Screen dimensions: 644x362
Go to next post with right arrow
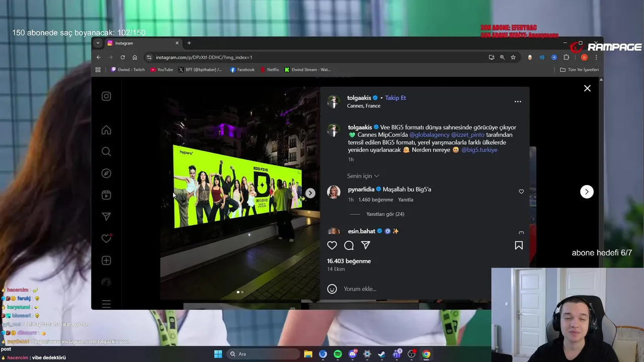click(x=587, y=192)
